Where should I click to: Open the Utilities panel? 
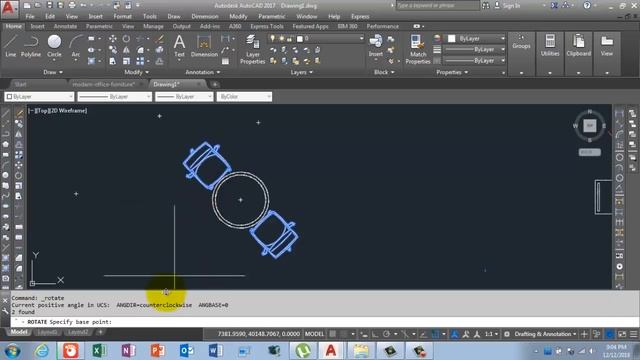click(550, 46)
